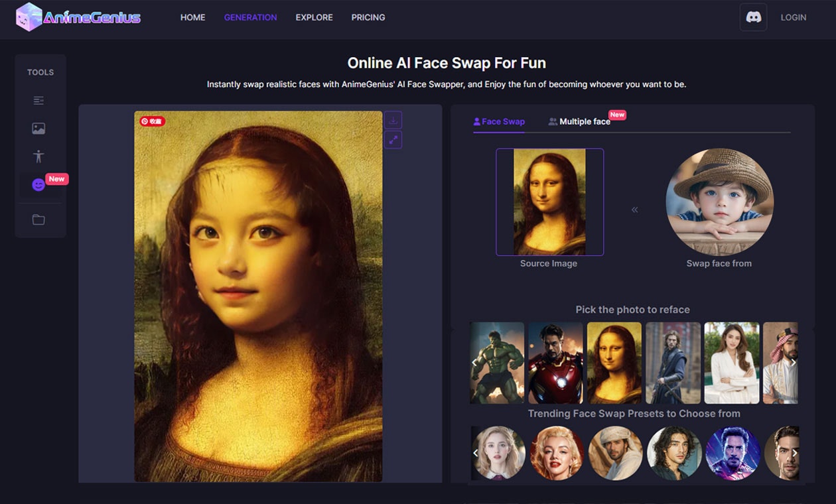The width and height of the screenshot is (836, 504).
Task: Click the 'Online AI Face Swap For Fun' title
Action: tap(447, 63)
